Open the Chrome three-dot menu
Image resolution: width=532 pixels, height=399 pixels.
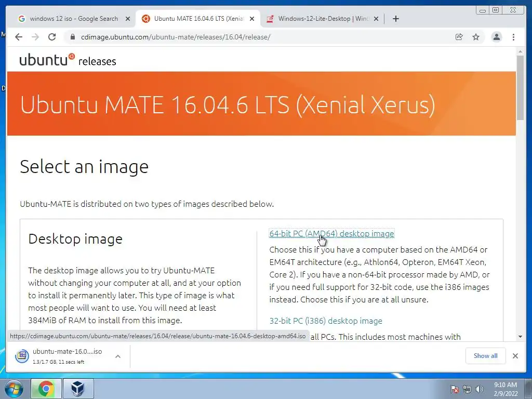click(x=514, y=37)
